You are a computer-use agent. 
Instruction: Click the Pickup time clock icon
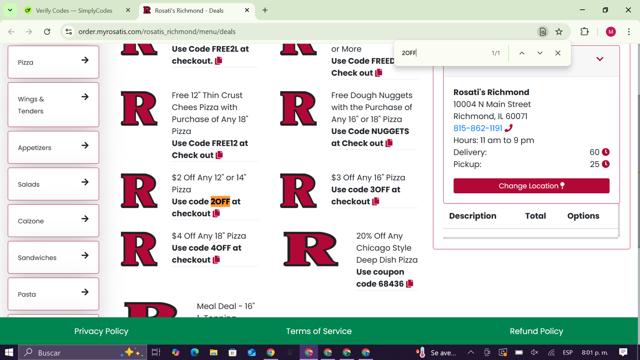606,164
